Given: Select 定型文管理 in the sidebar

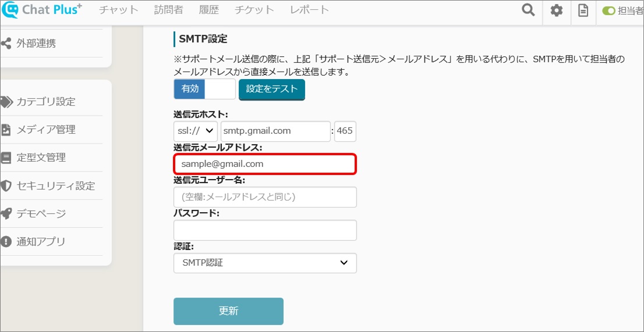Looking at the screenshot, I should [41, 158].
